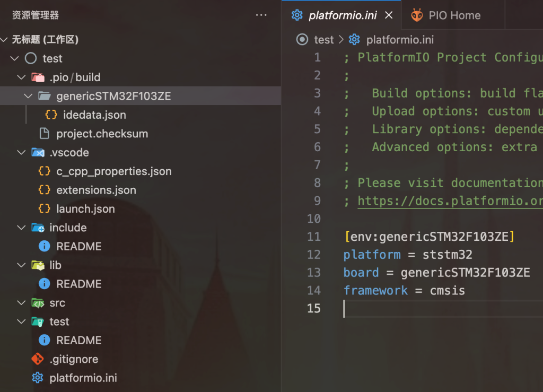Close the platformio.ini editor tab
The image size is (543, 392).
[389, 15]
